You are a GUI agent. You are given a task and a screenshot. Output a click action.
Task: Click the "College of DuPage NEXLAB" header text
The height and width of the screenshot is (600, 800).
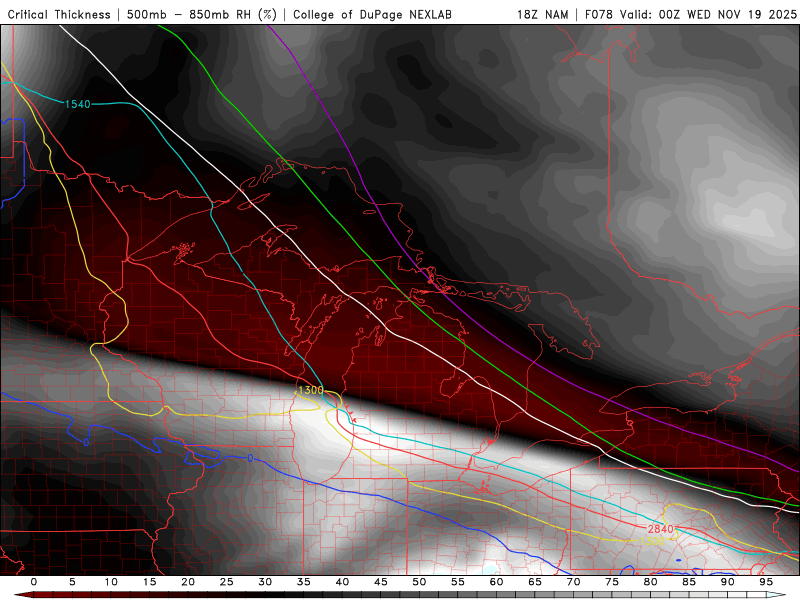[372, 14]
